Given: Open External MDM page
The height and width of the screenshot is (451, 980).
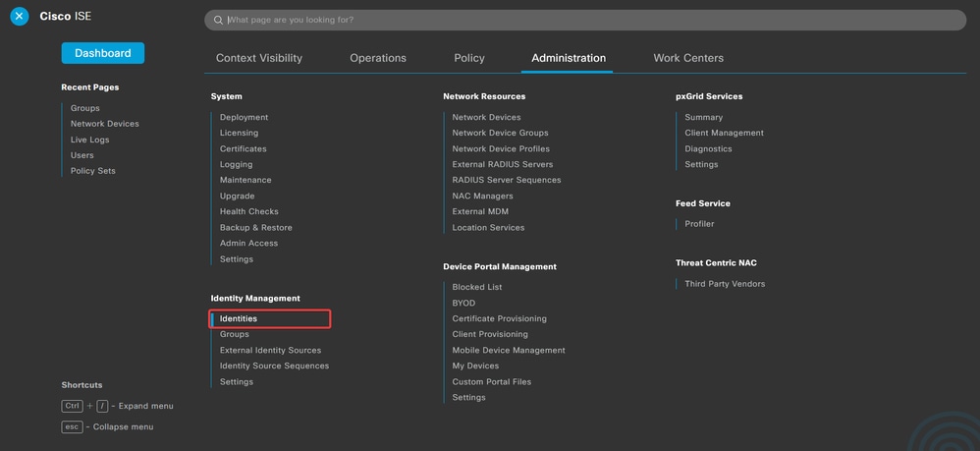Looking at the screenshot, I should 480,211.
